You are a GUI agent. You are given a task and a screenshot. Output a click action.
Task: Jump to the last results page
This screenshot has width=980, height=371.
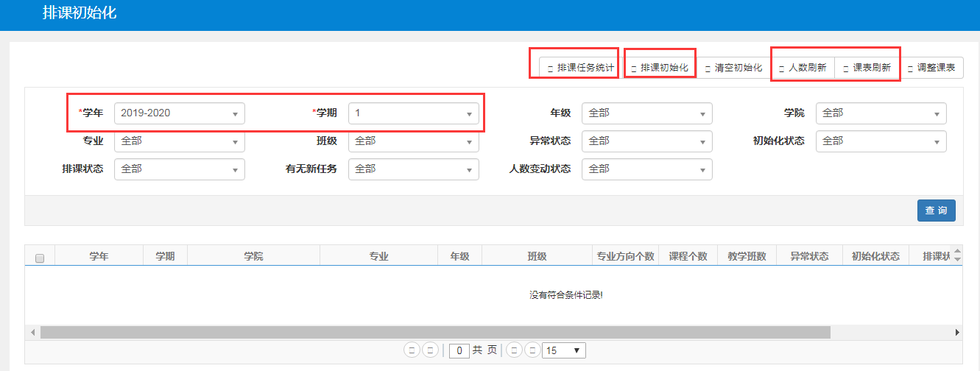point(532,350)
